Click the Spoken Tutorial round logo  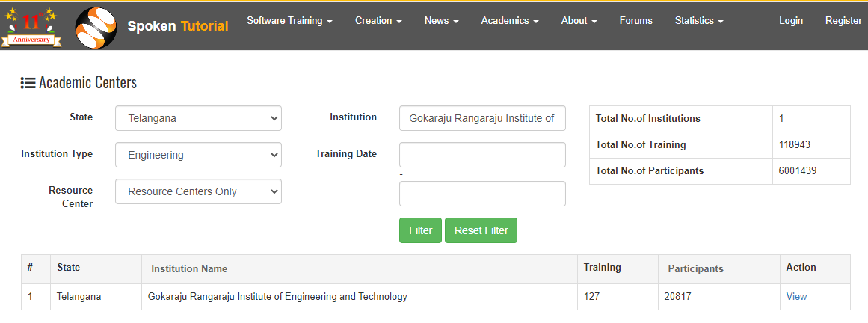96,28
